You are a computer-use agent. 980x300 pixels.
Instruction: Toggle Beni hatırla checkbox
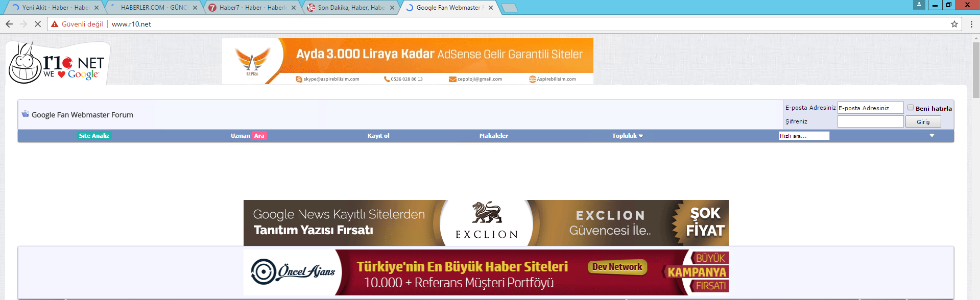coord(911,107)
